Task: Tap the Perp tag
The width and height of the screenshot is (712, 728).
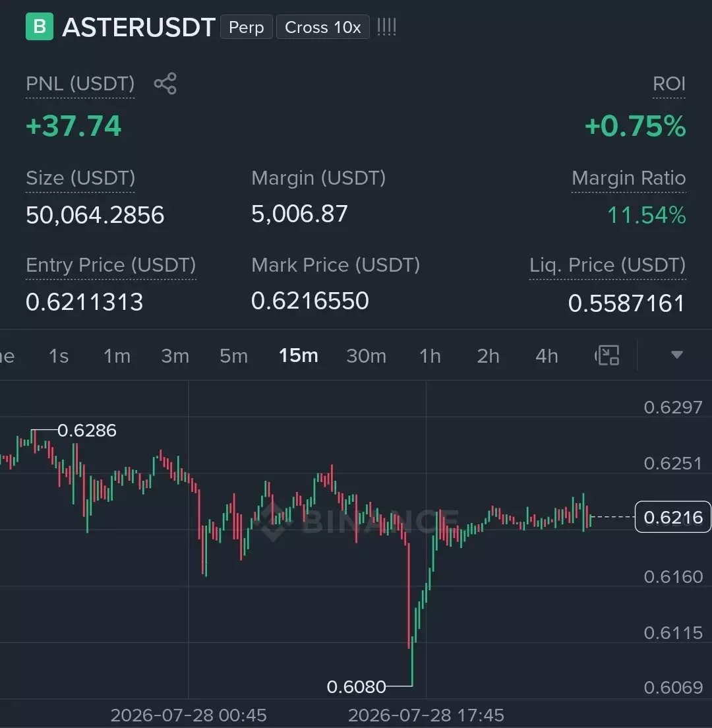Action: [247, 27]
